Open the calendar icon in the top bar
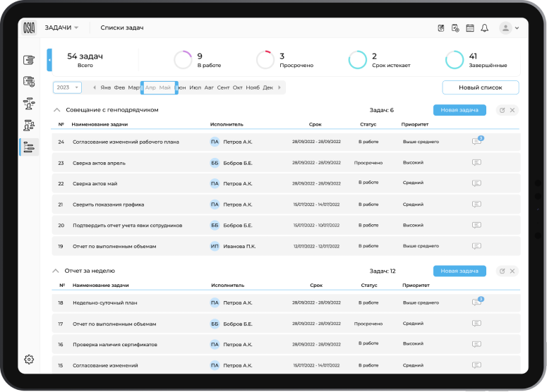This screenshot has height=392, width=547. 470,28
